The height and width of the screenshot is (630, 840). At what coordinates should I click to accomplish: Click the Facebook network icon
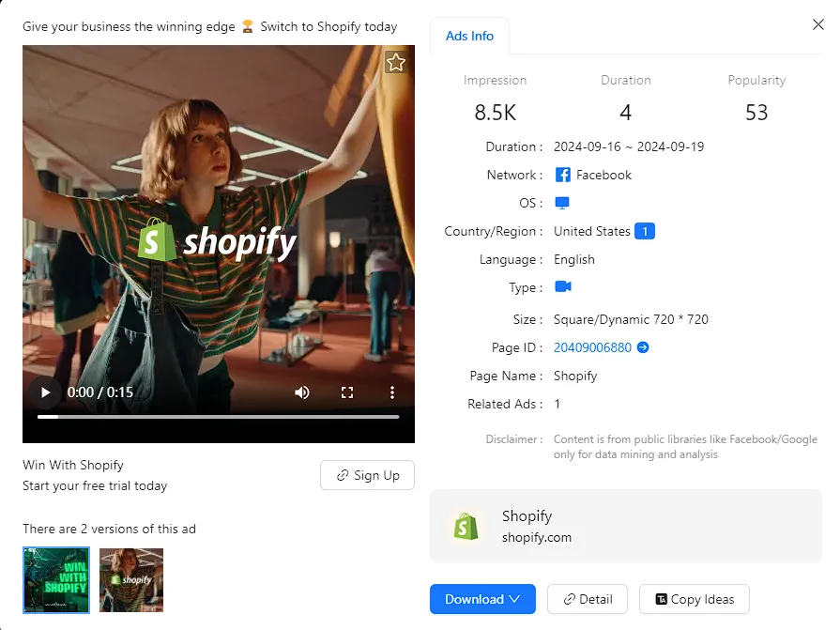coord(563,175)
